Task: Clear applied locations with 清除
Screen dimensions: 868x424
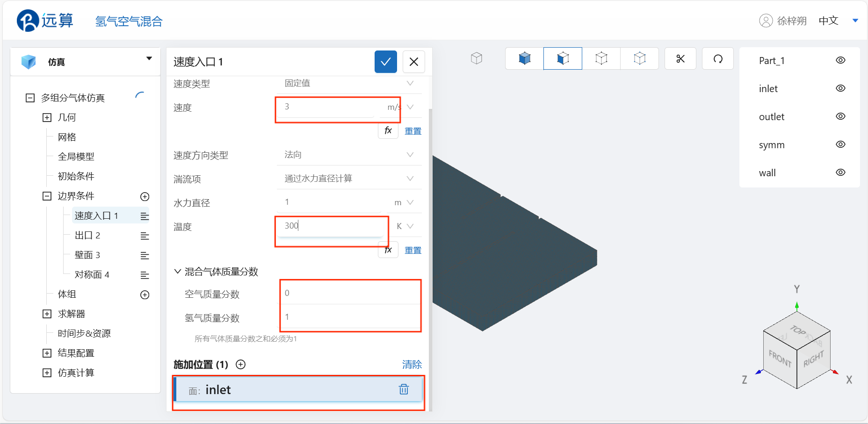Action: [x=412, y=365]
